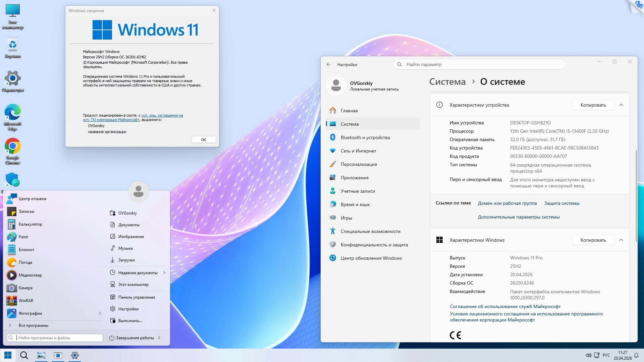
Task: Launch WinRAR from start menu
Action: pos(26,301)
